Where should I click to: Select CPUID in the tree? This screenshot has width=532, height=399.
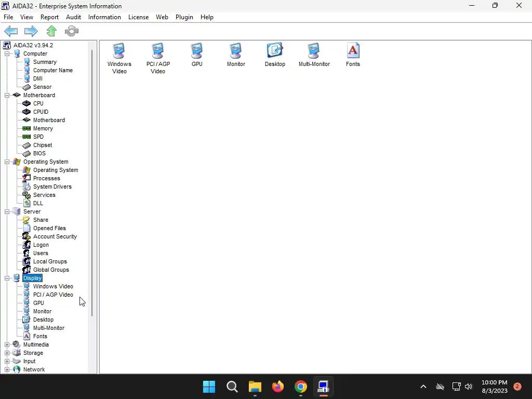pos(41,112)
